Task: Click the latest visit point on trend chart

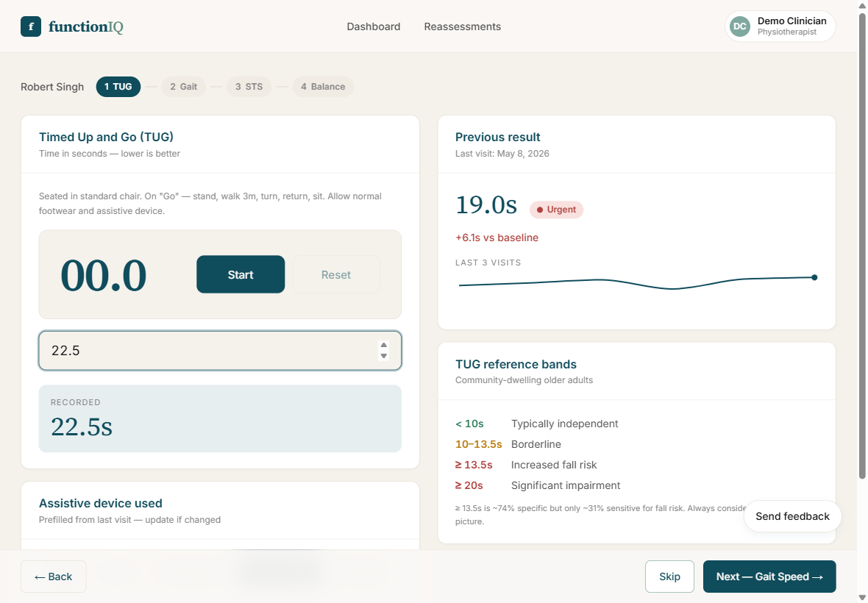Action: (814, 278)
